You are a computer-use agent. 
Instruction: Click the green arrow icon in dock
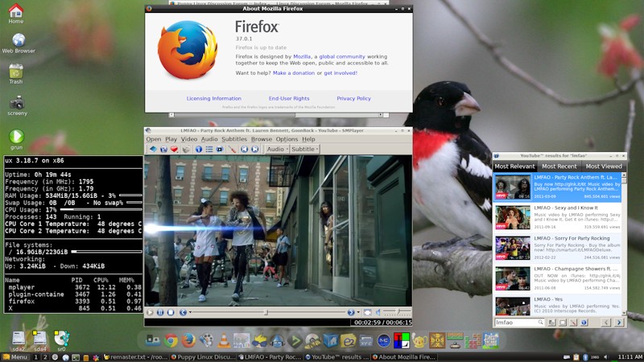pos(295,340)
